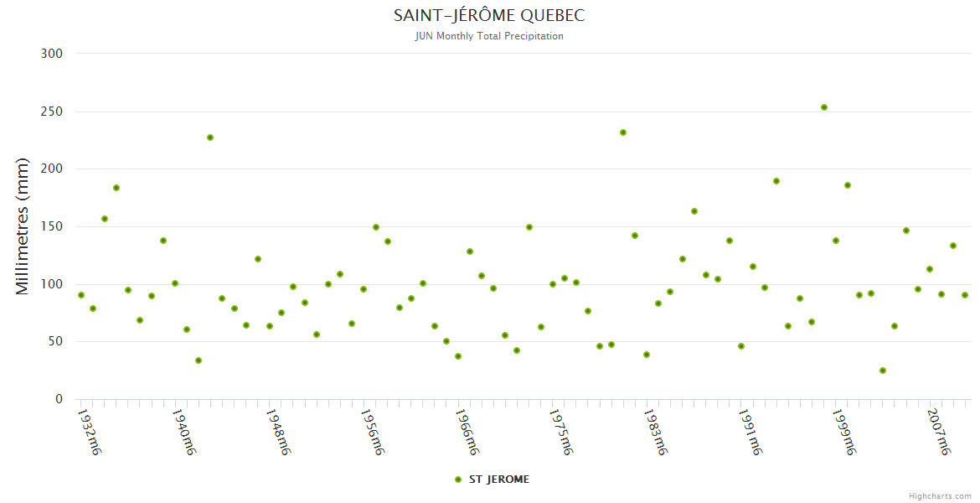This screenshot has height=503, width=980.
Task: Click the 2007m6 x-axis label
Action: [x=937, y=432]
